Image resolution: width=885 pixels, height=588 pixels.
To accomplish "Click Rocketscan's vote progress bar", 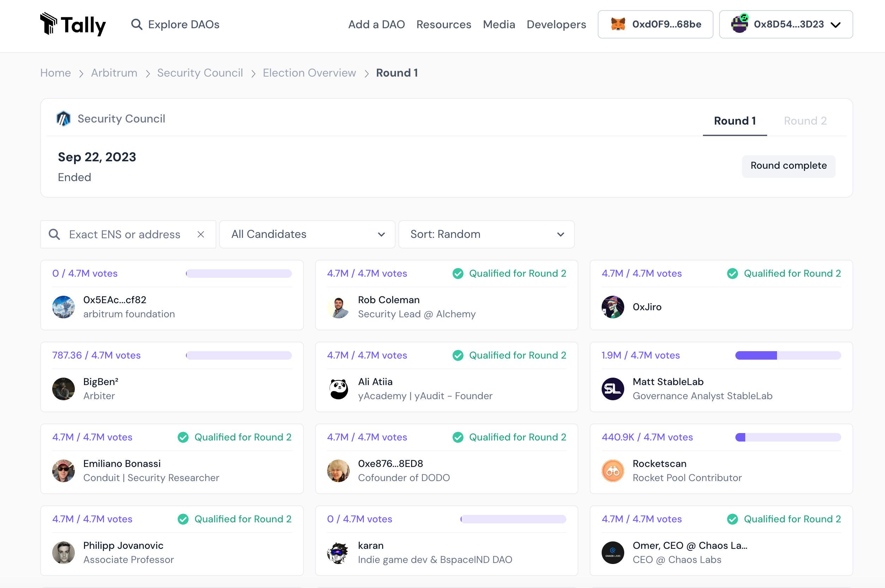I will [x=788, y=437].
